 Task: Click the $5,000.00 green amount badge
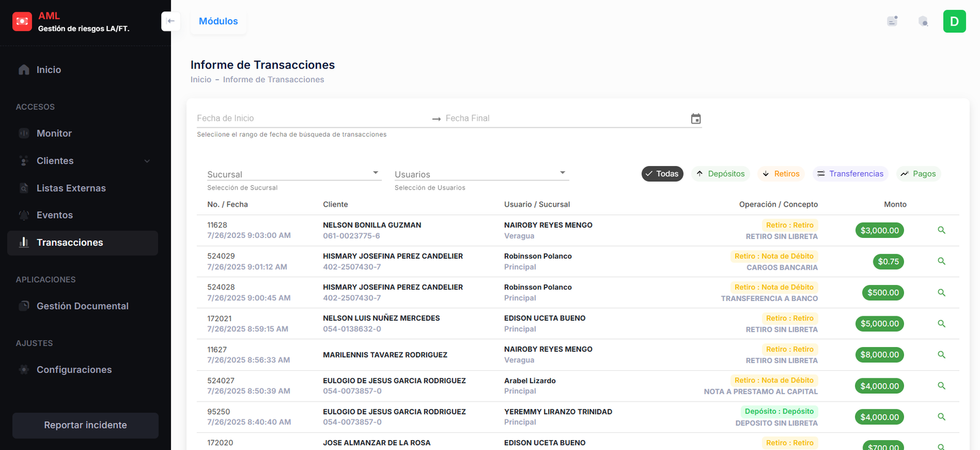[x=880, y=324]
